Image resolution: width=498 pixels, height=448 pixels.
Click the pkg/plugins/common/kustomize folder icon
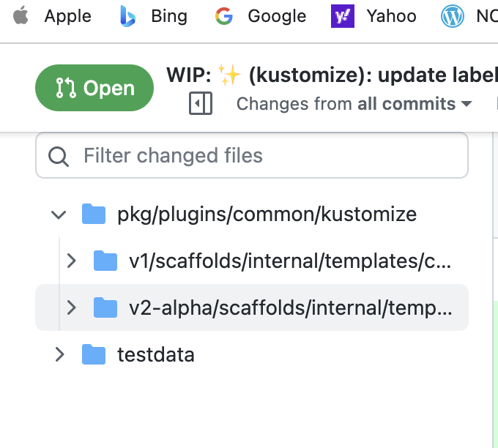tap(94, 214)
